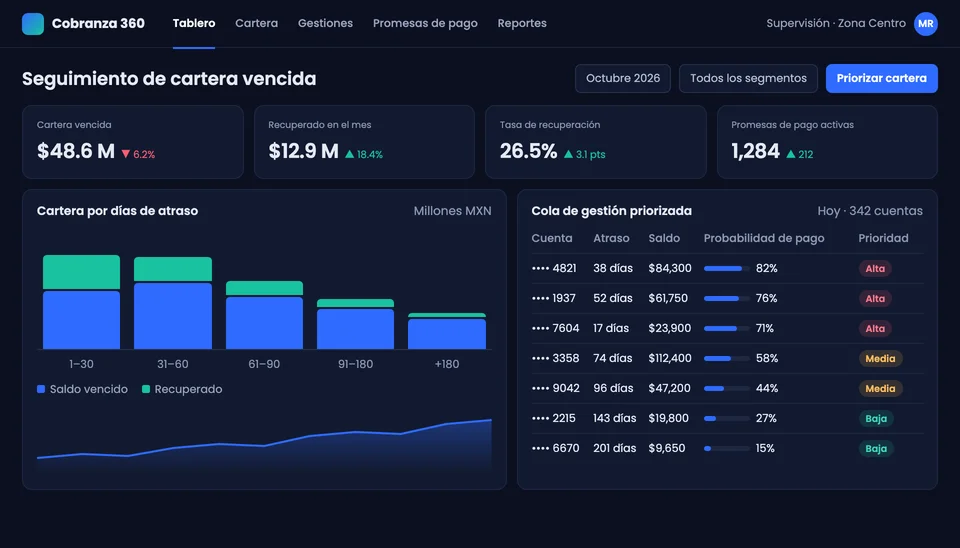Open account •••• 9042
The height and width of the screenshot is (548, 960).
(555, 388)
